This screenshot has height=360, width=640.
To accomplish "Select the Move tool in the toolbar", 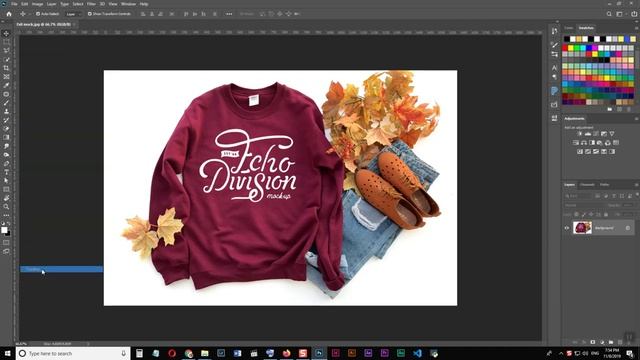I will (x=6, y=33).
